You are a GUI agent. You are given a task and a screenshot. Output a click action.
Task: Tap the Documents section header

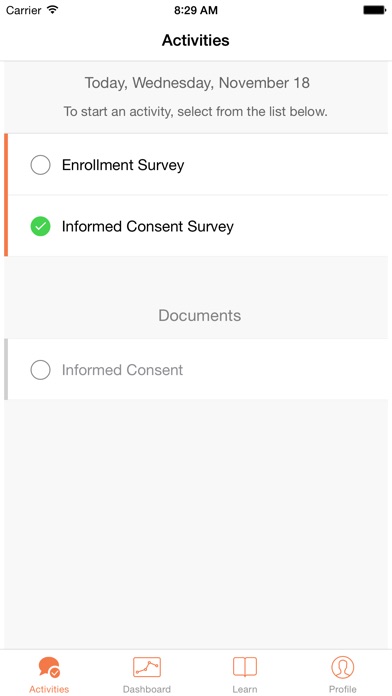200,315
